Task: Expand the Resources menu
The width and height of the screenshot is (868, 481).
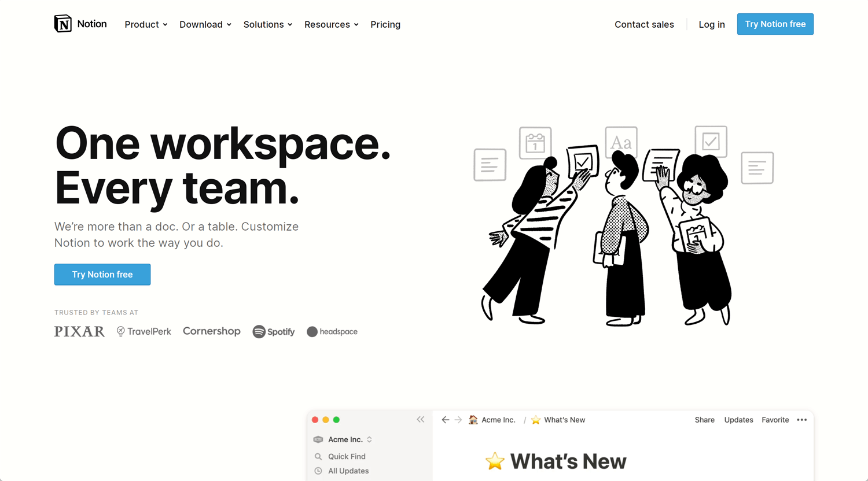Action: pyautogui.click(x=332, y=24)
